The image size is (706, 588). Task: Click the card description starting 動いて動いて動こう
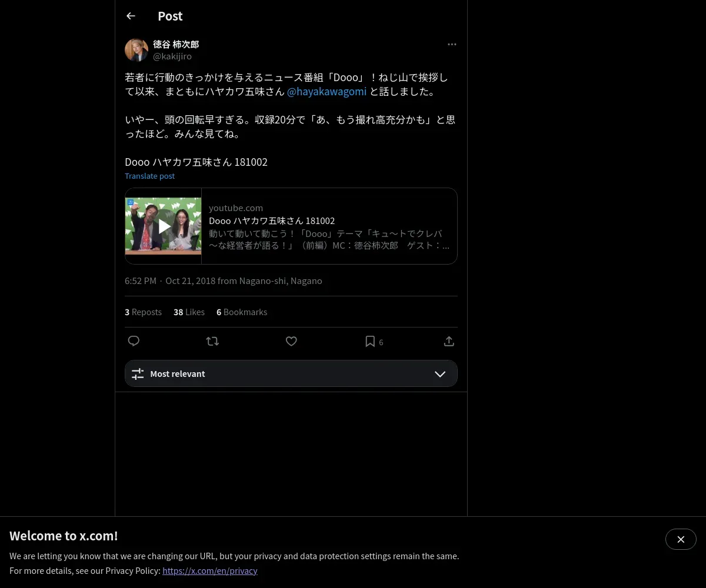click(x=329, y=239)
